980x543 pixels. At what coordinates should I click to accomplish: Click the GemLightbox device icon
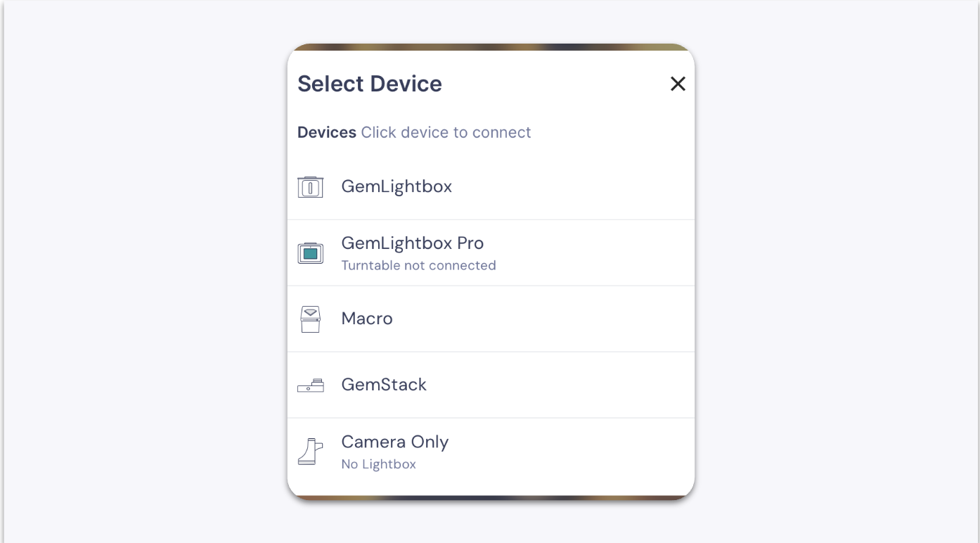(310, 187)
